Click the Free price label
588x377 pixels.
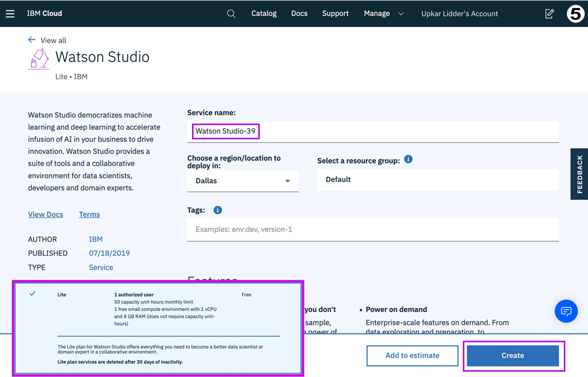246,295
